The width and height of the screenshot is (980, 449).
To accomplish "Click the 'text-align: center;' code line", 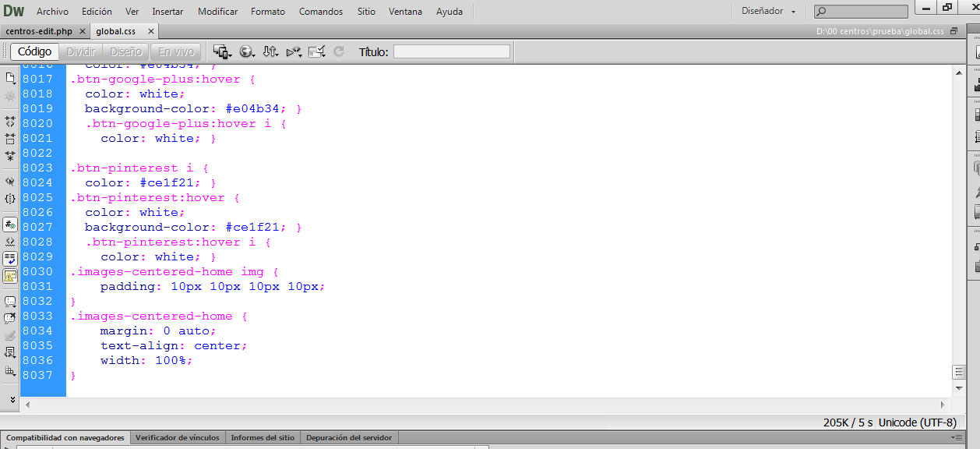I will (x=173, y=345).
